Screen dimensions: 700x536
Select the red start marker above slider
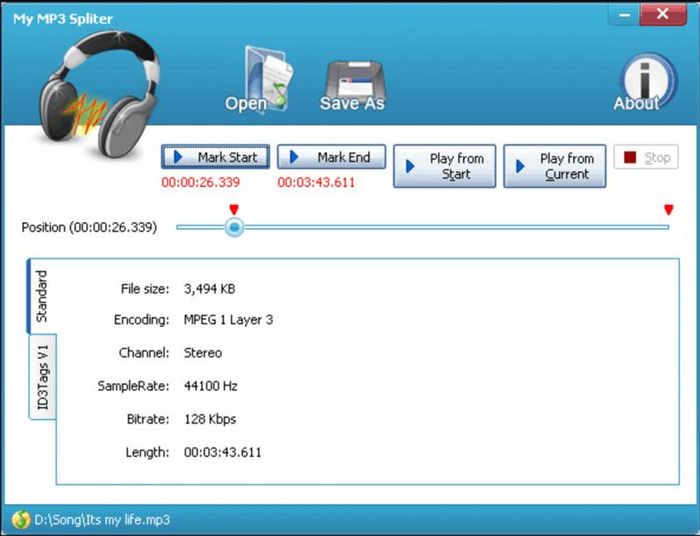pyautogui.click(x=234, y=209)
